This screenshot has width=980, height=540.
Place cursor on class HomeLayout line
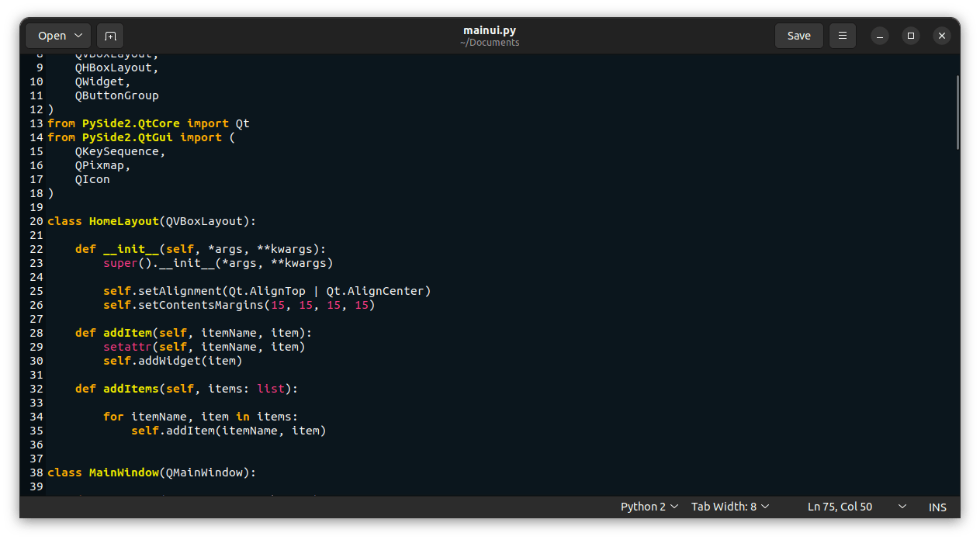151,221
